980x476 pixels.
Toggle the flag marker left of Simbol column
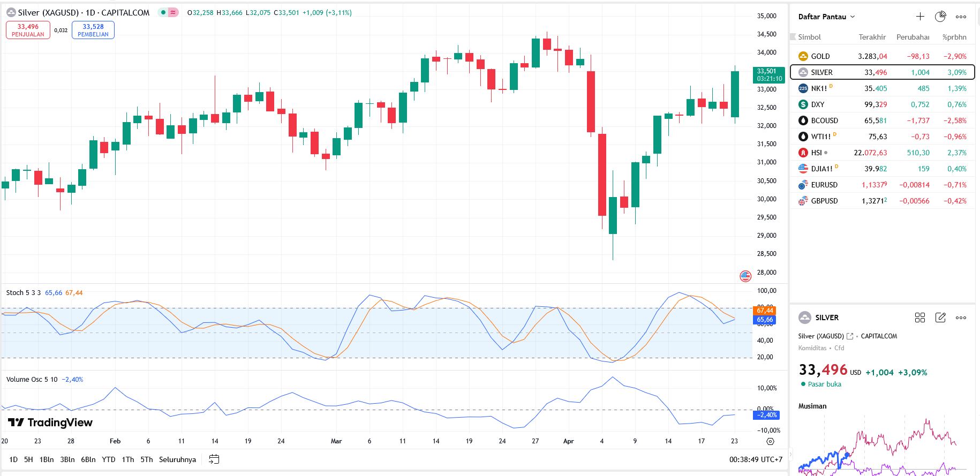[793, 37]
